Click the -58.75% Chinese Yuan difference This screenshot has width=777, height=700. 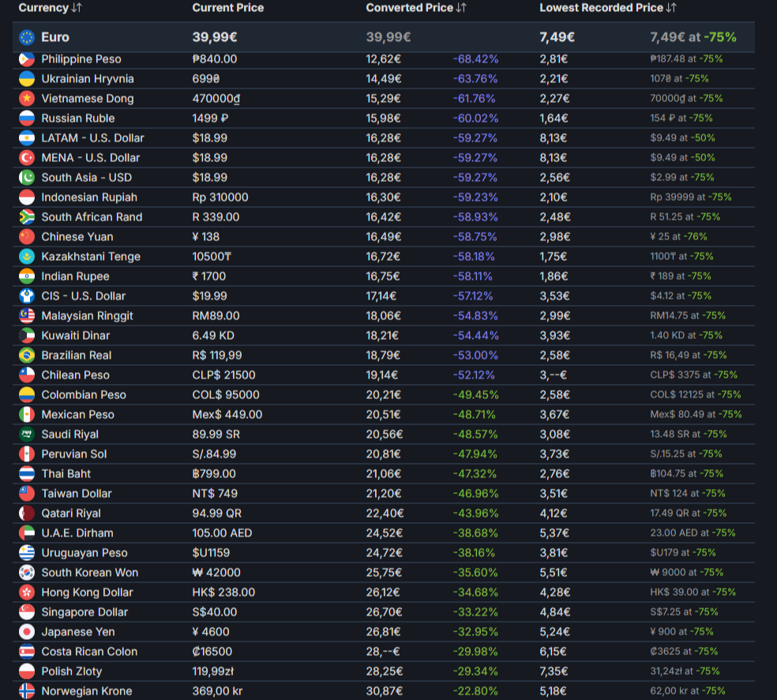(475, 237)
